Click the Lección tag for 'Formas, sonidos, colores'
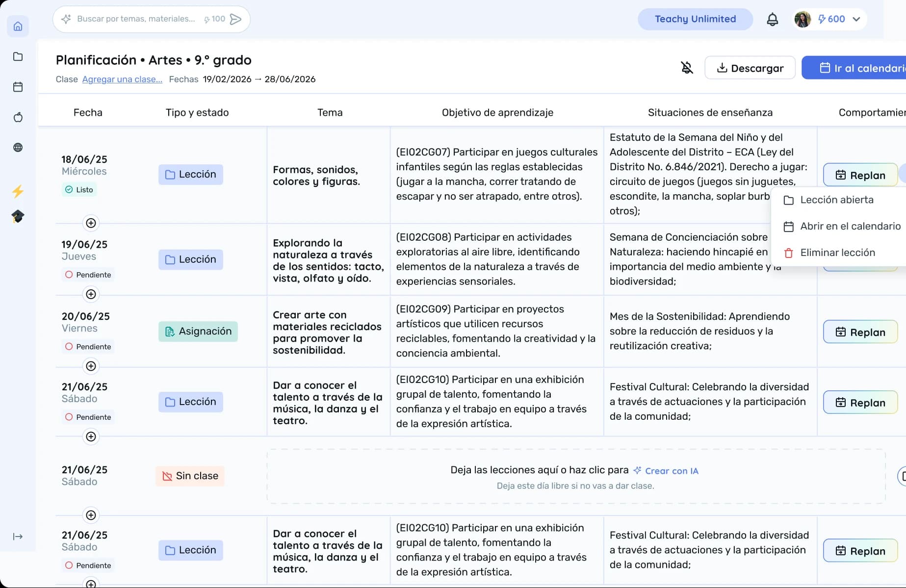 click(190, 175)
